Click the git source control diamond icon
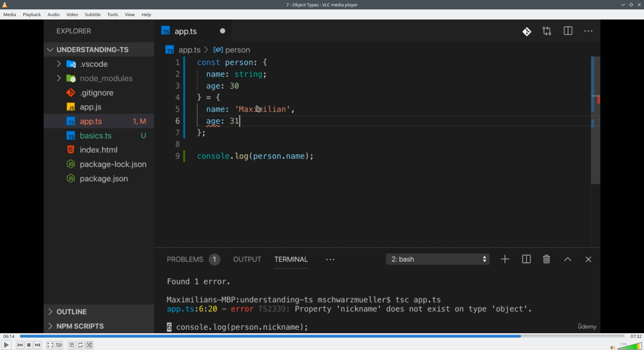644x350 pixels. [527, 32]
